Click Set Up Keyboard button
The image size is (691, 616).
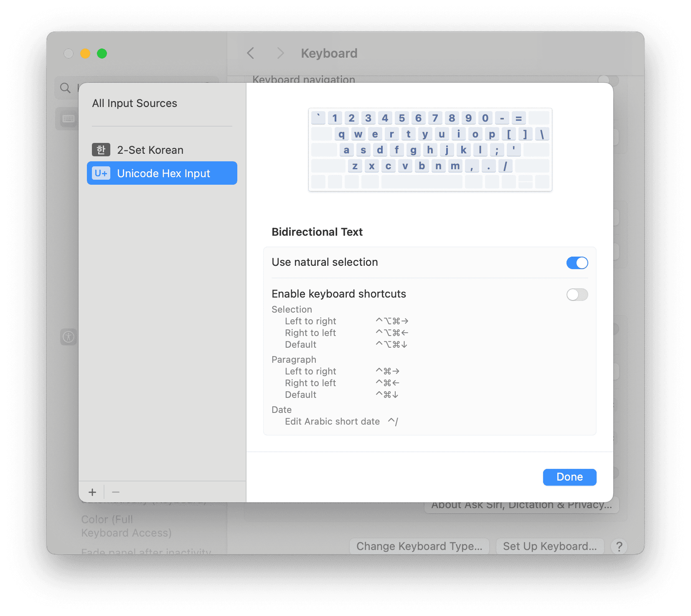coord(549,546)
